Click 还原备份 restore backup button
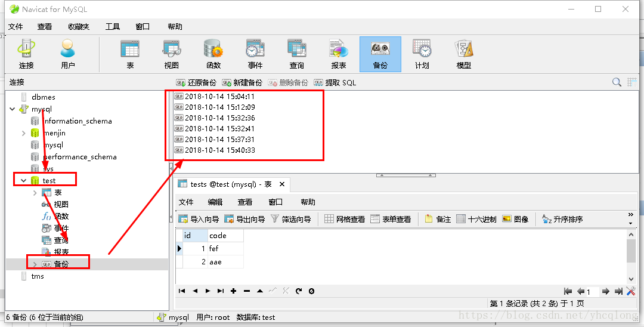This screenshot has height=327, width=644. click(196, 82)
